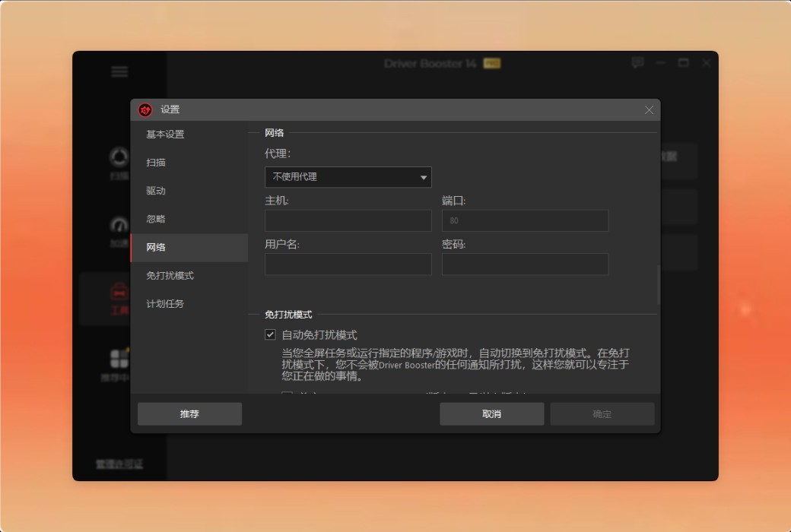Click the 免打扰模式 section heading text
This screenshot has width=791, height=532.
click(x=288, y=315)
